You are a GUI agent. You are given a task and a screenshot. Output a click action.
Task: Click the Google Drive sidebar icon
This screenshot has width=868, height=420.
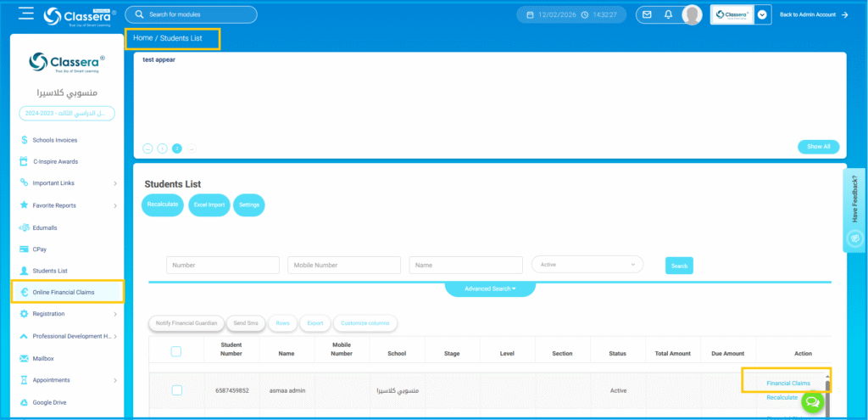(x=24, y=402)
